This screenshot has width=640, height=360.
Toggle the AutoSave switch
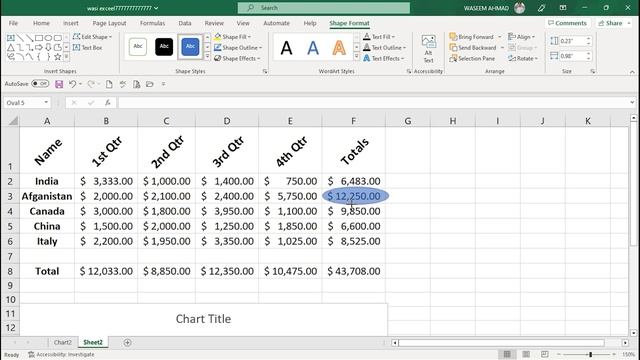pos(40,84)
